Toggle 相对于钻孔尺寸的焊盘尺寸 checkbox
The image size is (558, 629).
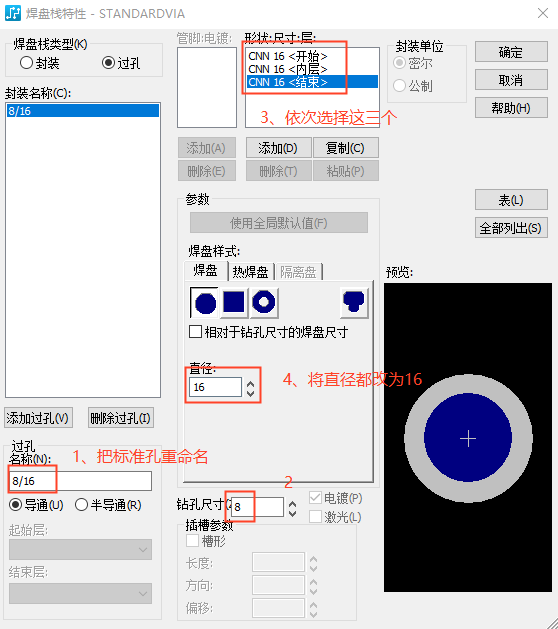195,332
